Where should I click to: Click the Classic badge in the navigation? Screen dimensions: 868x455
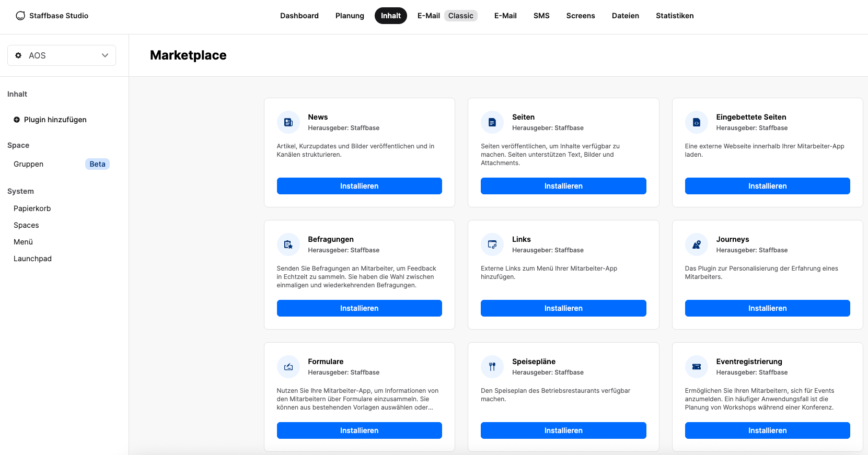tap(461, 16)
